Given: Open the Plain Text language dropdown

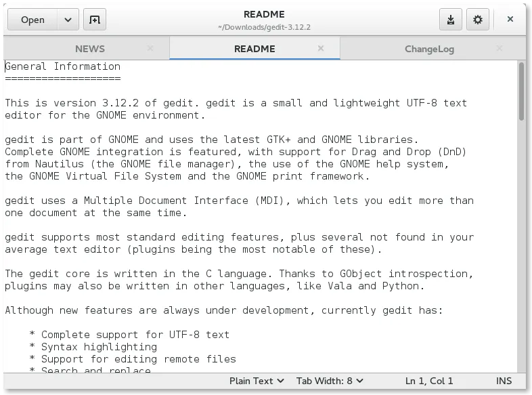Looking at the screenshot, I should click(x=257, y=381).
